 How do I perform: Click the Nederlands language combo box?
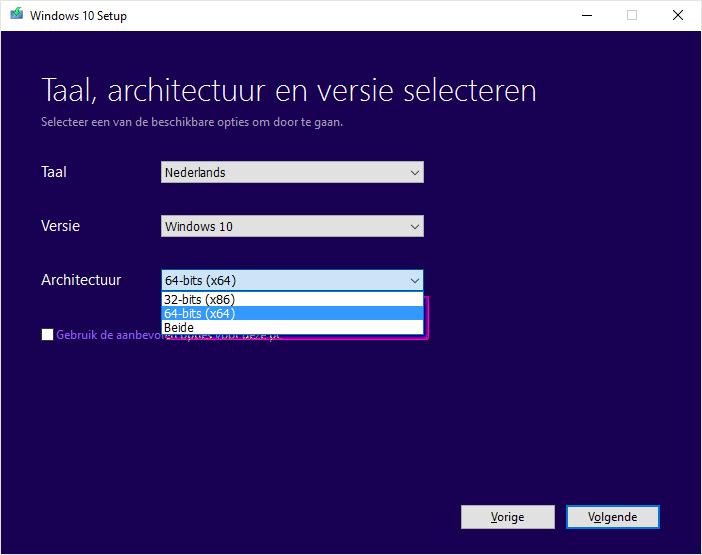coord(292,172)
